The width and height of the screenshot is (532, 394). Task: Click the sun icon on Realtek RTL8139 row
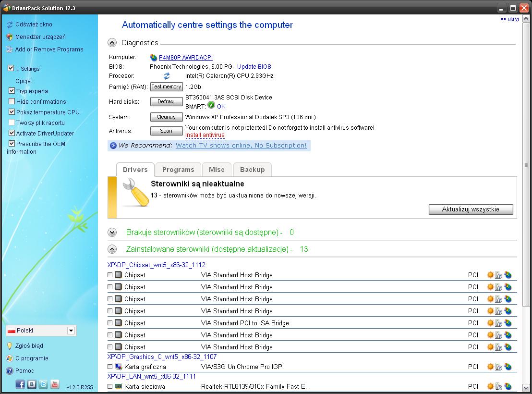pyautogui.click(x=490, y=386)
